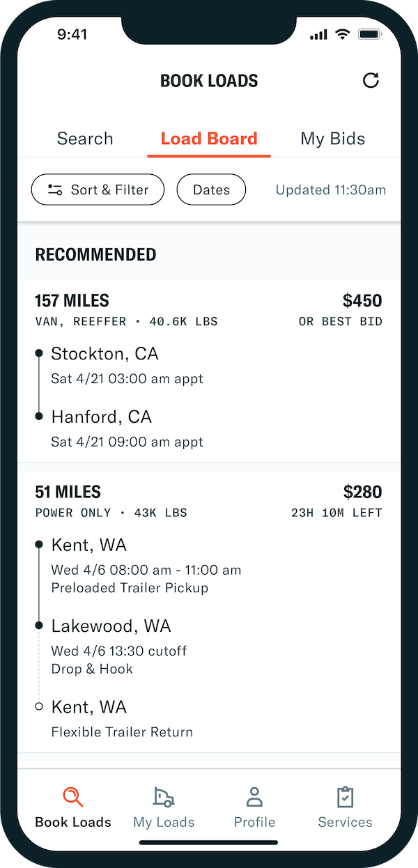Switch to the My Bids tab
The width and height of the screenshot is (418, 868).
tap(332, 138)
